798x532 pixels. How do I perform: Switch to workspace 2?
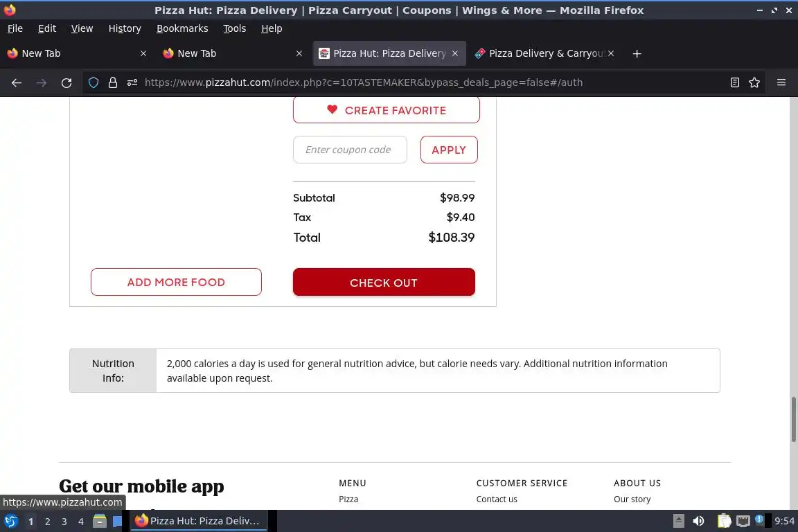(x=47, y=522)
